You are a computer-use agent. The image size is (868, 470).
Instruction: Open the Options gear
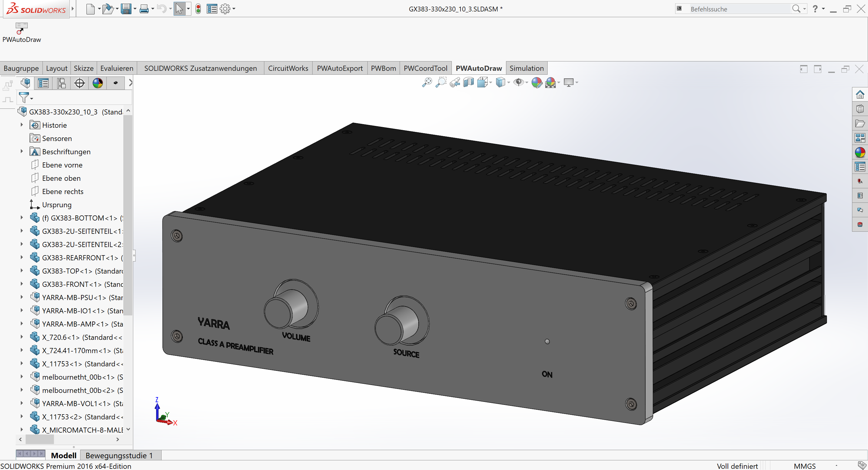[x=225, y=9]
